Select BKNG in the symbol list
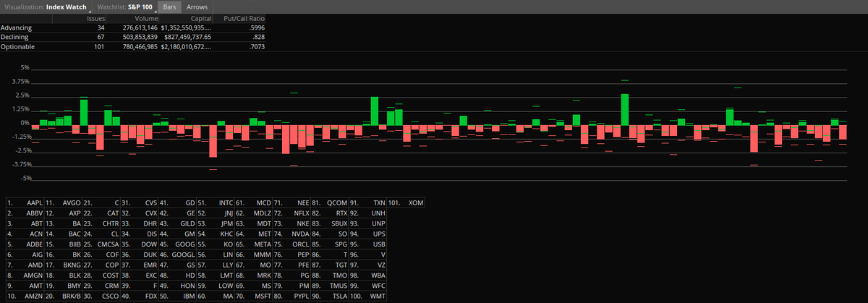 (x=72, y=265)
